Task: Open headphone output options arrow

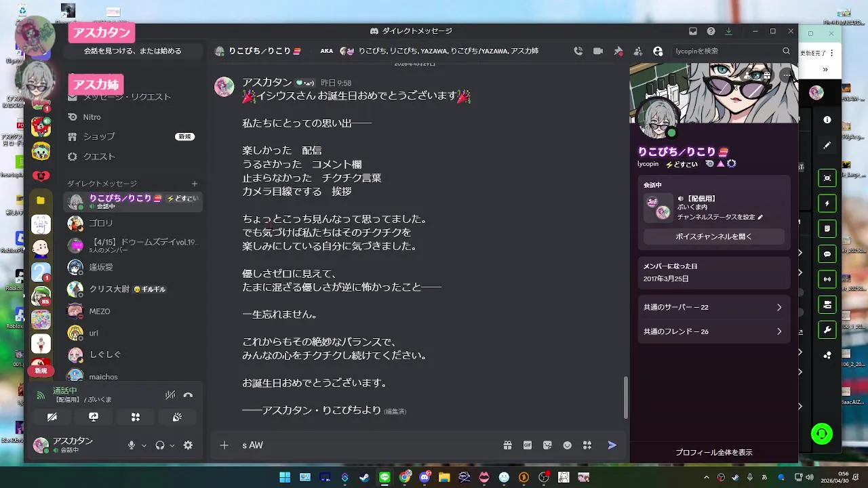Action: pyautogui.click(x=172, y=446)
